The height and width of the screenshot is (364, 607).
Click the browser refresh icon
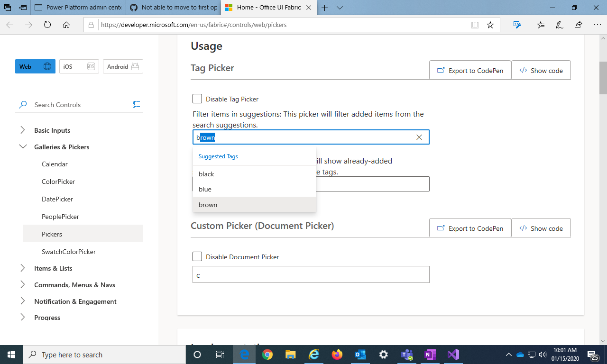tap(47, 25)
